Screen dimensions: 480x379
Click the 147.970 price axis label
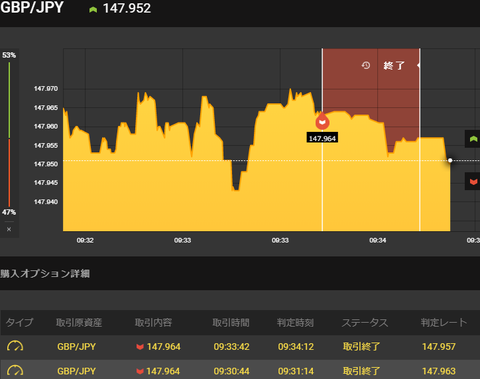[x=46, y=89]
